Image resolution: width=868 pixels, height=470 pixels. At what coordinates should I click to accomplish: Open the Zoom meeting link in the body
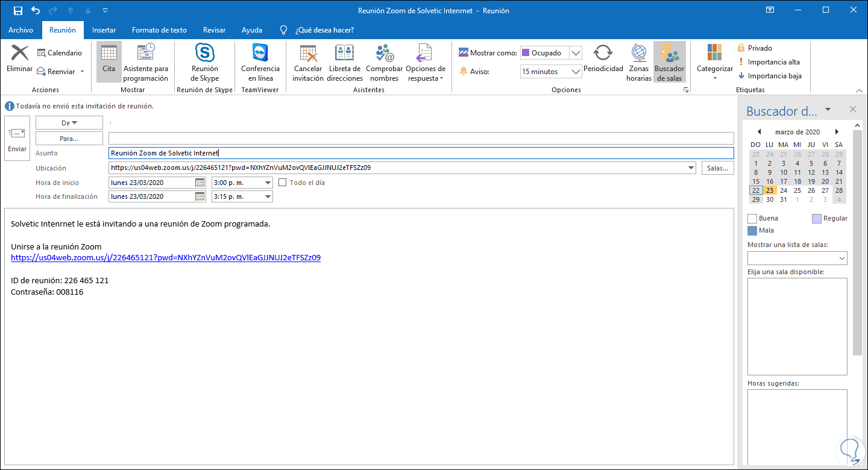point(166,258)
